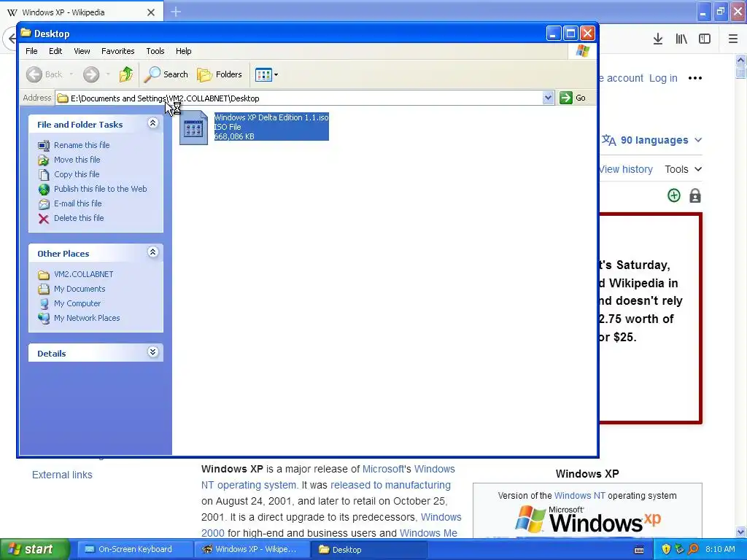Open the Wikipedia three-dots more menu
747x560 pixels.
pos(695,78)
